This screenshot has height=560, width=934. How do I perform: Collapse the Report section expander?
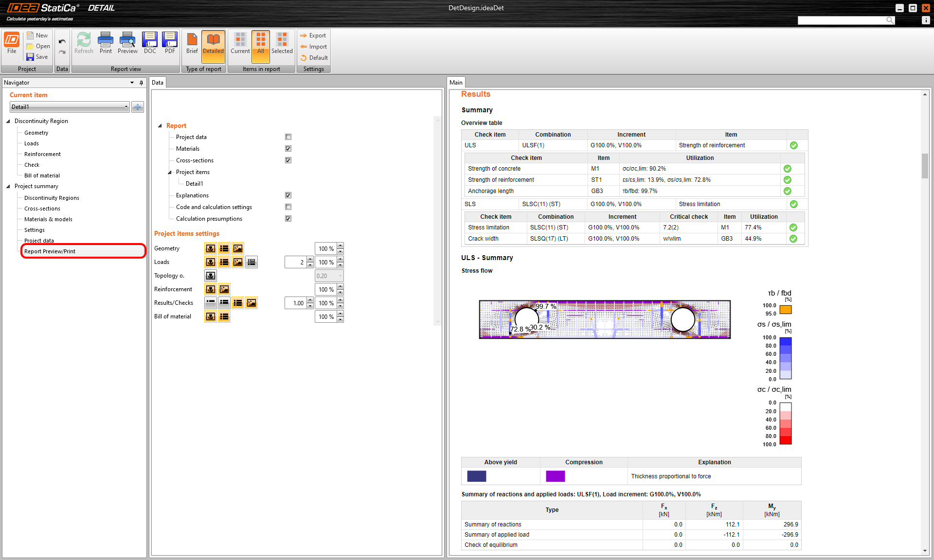[x=160, y=126]
